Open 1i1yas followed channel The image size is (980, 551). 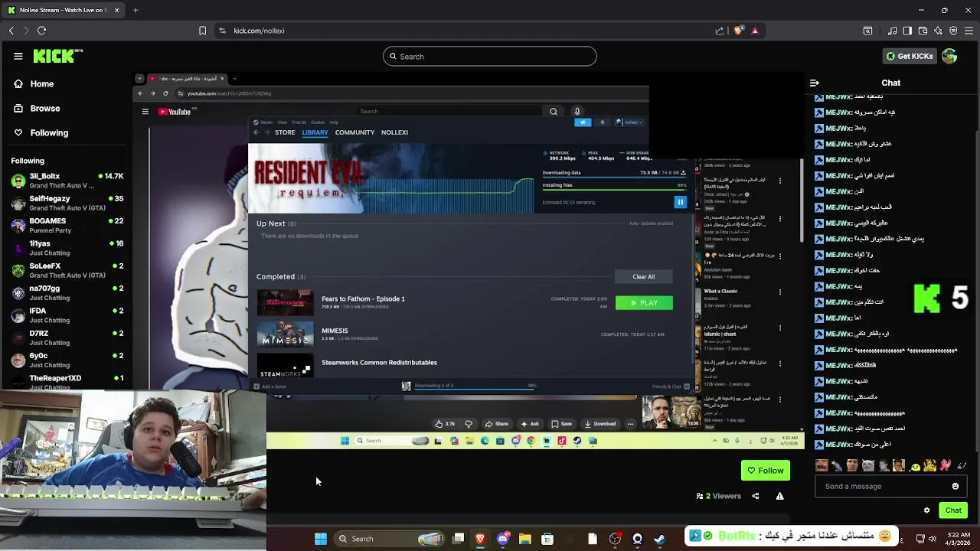tap(67, 248)
